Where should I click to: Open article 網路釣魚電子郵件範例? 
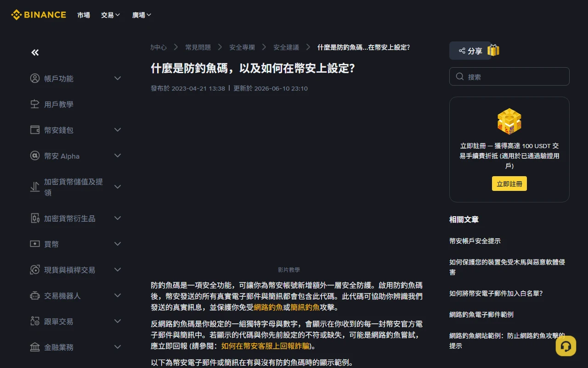coord(481,315)
